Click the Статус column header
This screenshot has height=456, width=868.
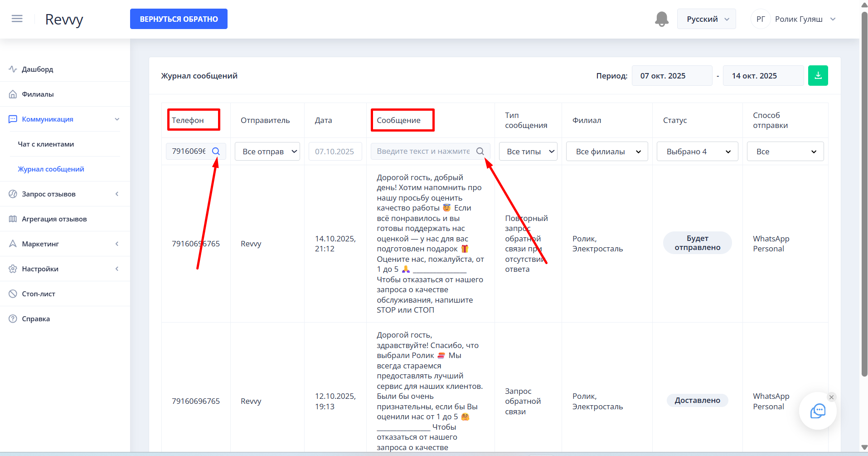tap(675, 120)
